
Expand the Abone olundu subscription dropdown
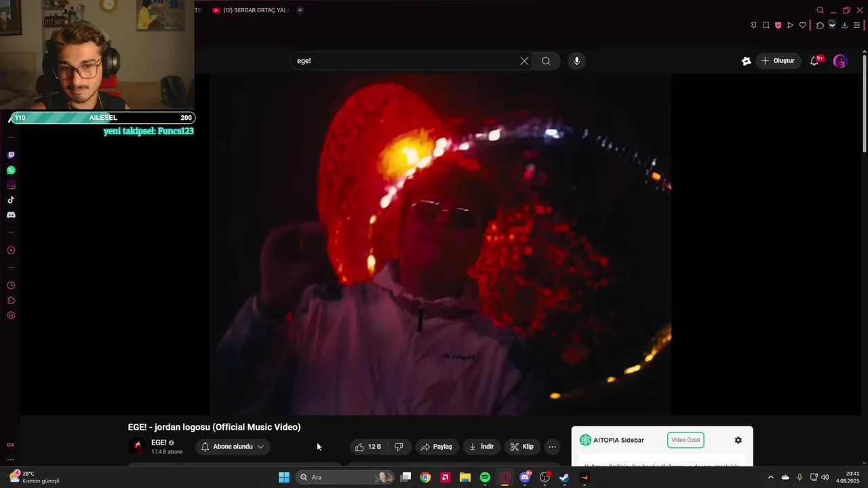click(x=233, y=447)
